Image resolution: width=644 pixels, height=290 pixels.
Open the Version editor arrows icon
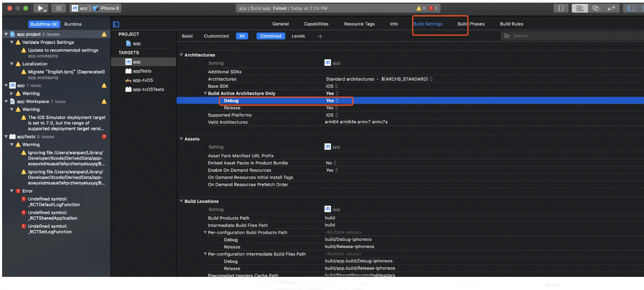click(x=611, y=8)
